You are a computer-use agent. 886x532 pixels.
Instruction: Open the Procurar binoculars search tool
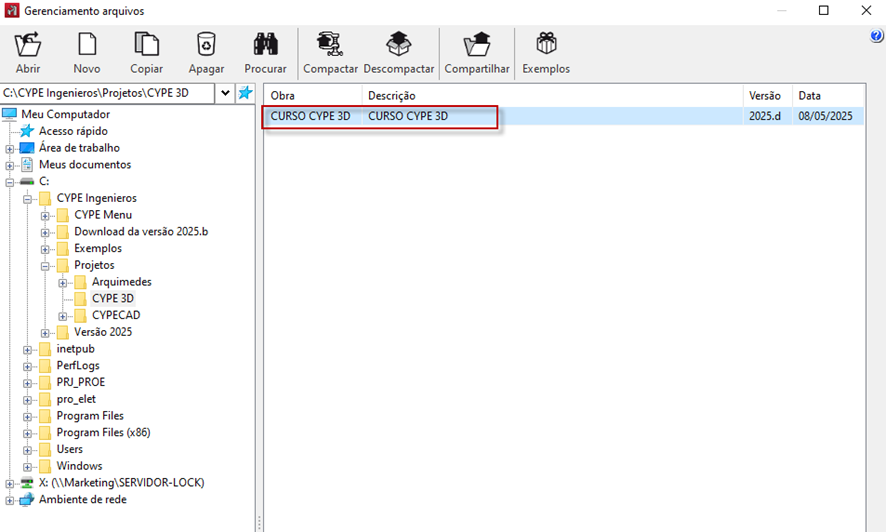click(265, 45)
